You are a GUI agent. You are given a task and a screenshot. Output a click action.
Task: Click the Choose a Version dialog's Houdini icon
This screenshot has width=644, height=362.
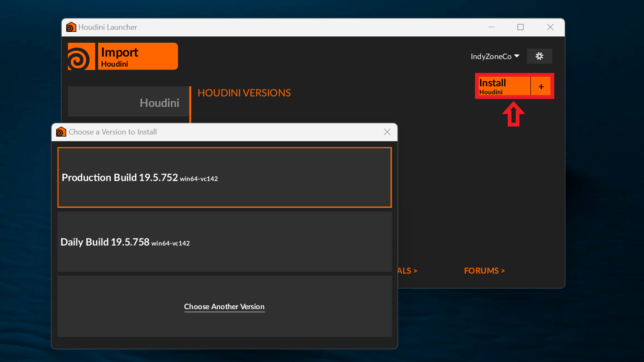click(x=61, y=132)
